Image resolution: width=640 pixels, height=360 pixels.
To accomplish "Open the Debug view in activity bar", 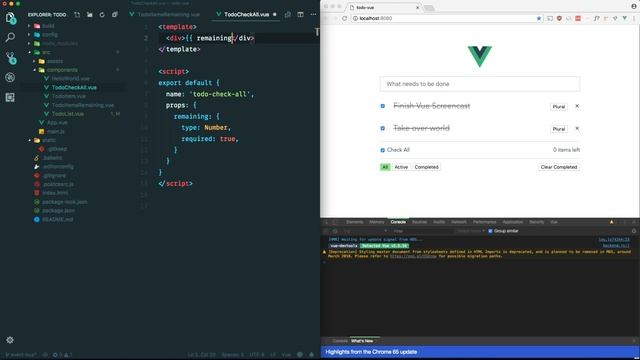I will (10, 77).
